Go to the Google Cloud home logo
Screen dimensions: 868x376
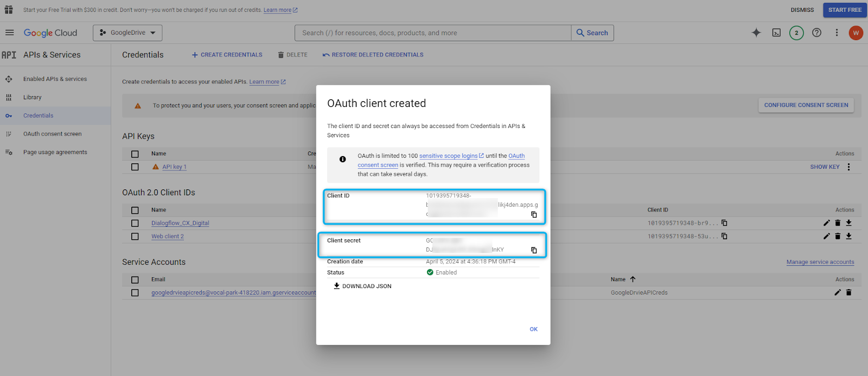pos(50,33)
